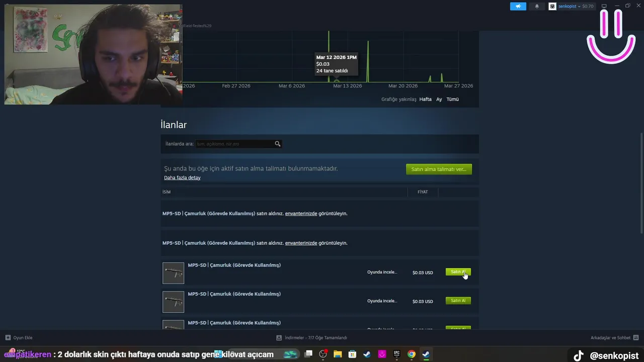The height and width of the screenshot is (362, 644).
Task: Enter Big Picture mode monitor icon
Action: tap(604, 6)
